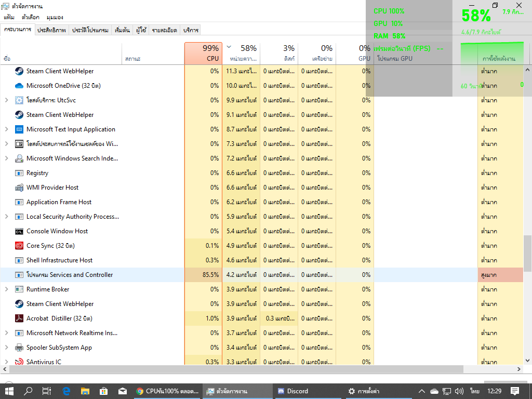This screenshot has width=532, height=399.
Task: Click the volume speaker tray icon
Action: 459,391
